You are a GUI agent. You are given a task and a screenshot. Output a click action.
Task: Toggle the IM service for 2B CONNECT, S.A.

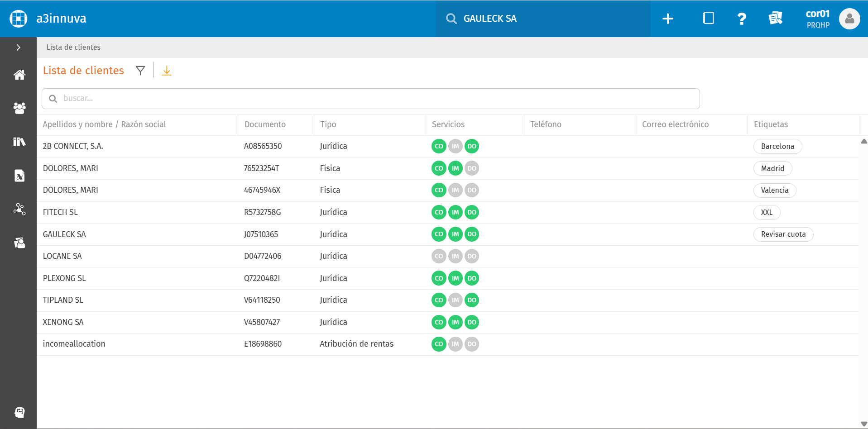tap(455, 146)
